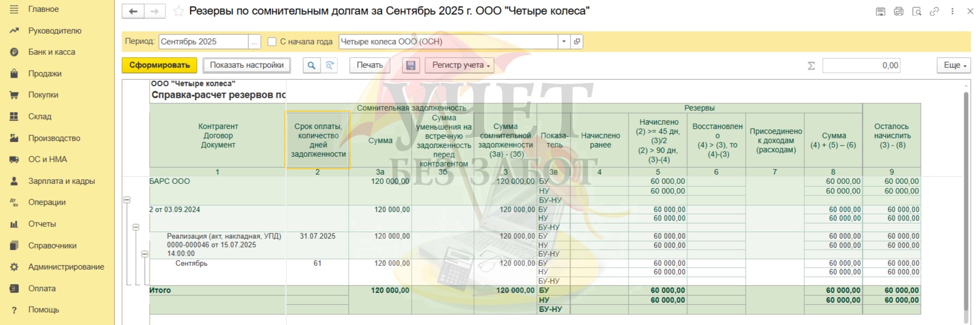Image resolution: width=980 pixels, height=325 pixels.
Task: Click the printer icon in title bar
Action: click(x=899, y=11)
